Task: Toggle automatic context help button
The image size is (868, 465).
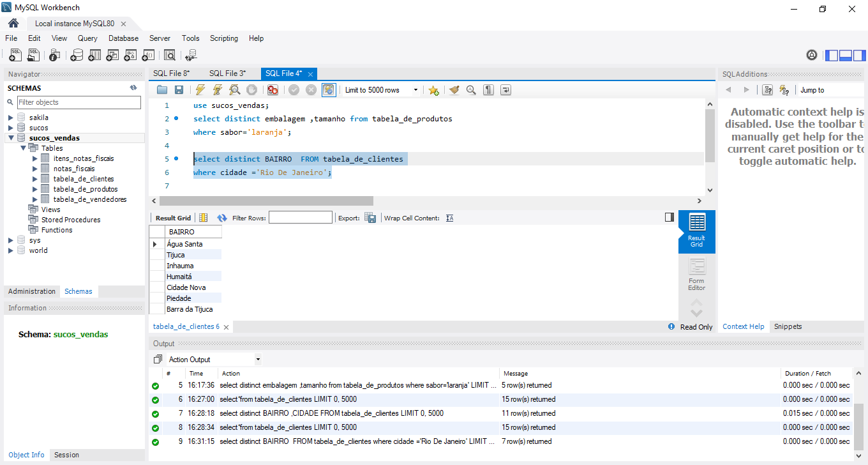Action: point(784,90)
